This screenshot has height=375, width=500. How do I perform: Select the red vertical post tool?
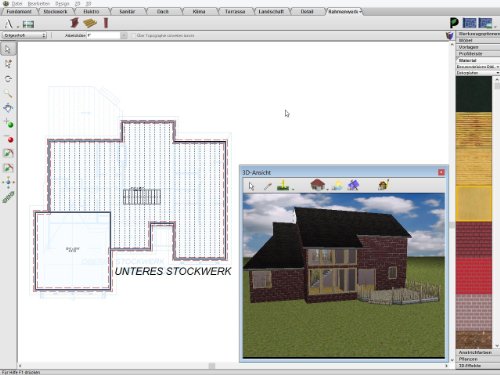point(106,23)
